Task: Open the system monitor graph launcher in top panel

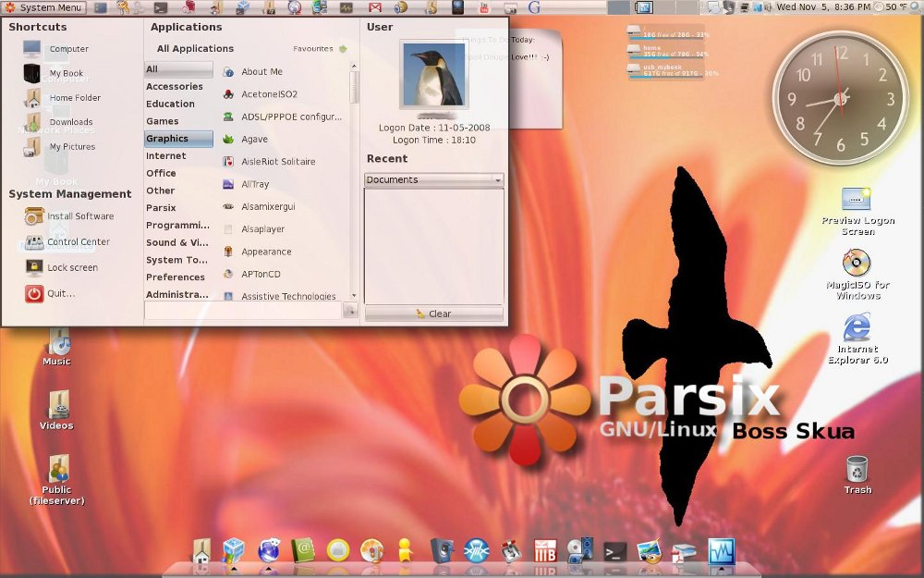Action: click(346, 7)
